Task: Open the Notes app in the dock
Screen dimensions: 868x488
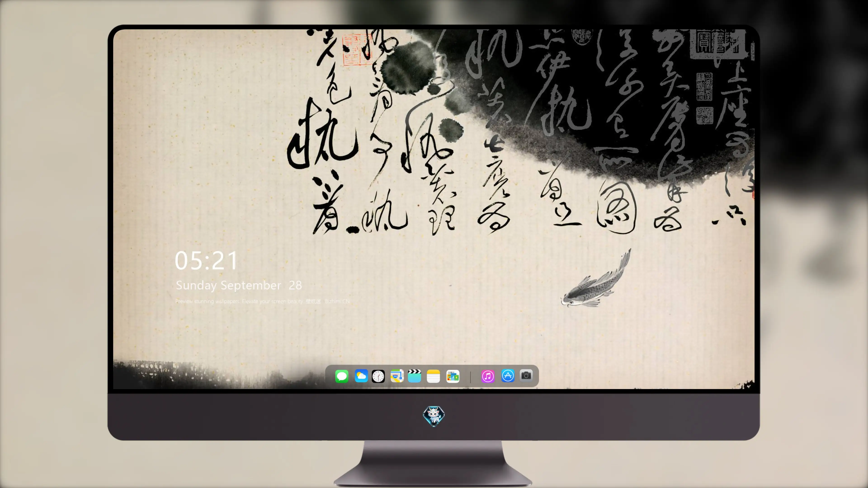Action: coord(433,376)
